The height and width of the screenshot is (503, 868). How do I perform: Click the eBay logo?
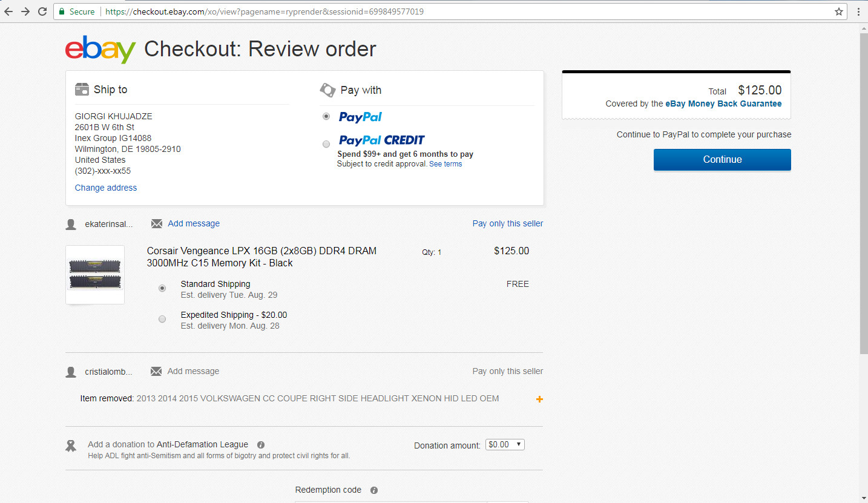pos(100,50)
